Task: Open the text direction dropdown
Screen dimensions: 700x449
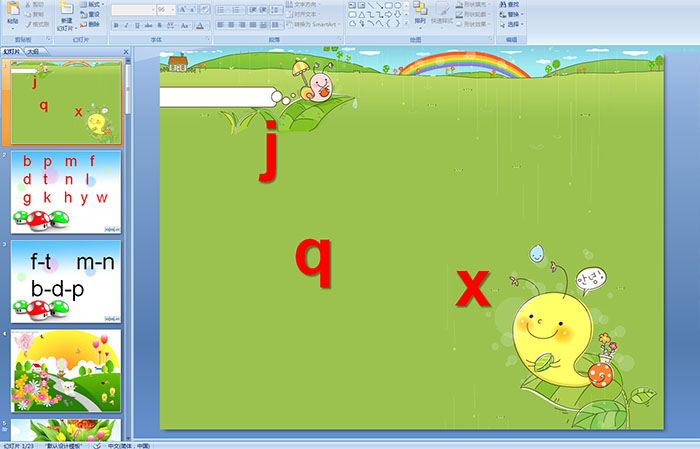Action: [304, 4]
